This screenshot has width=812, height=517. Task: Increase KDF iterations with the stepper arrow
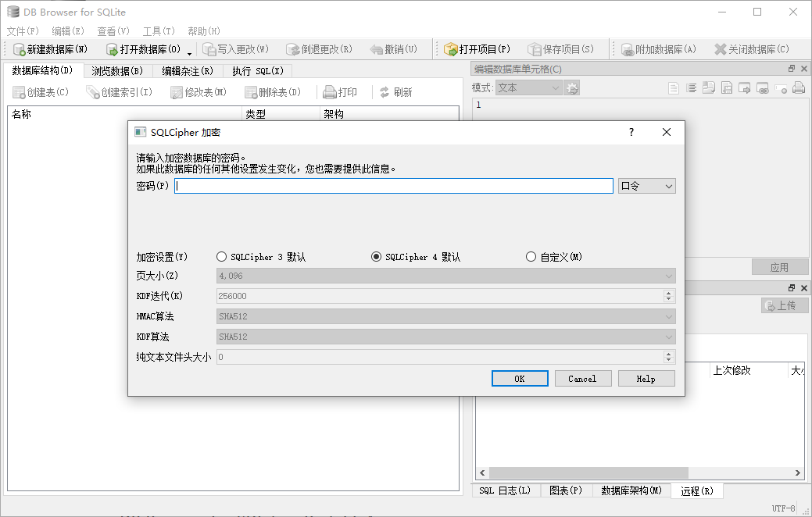(668, 293)
